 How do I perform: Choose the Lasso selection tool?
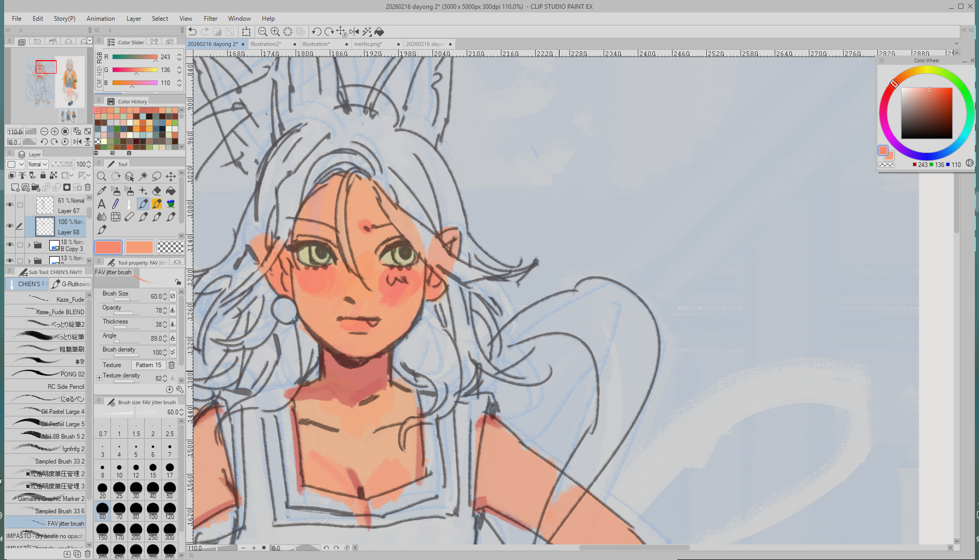(157, 176)
